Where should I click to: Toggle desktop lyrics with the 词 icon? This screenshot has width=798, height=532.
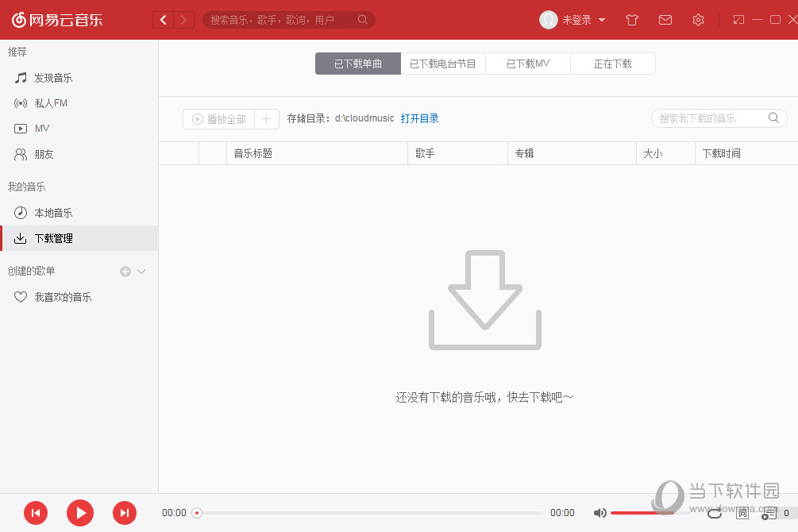(742, 513)
